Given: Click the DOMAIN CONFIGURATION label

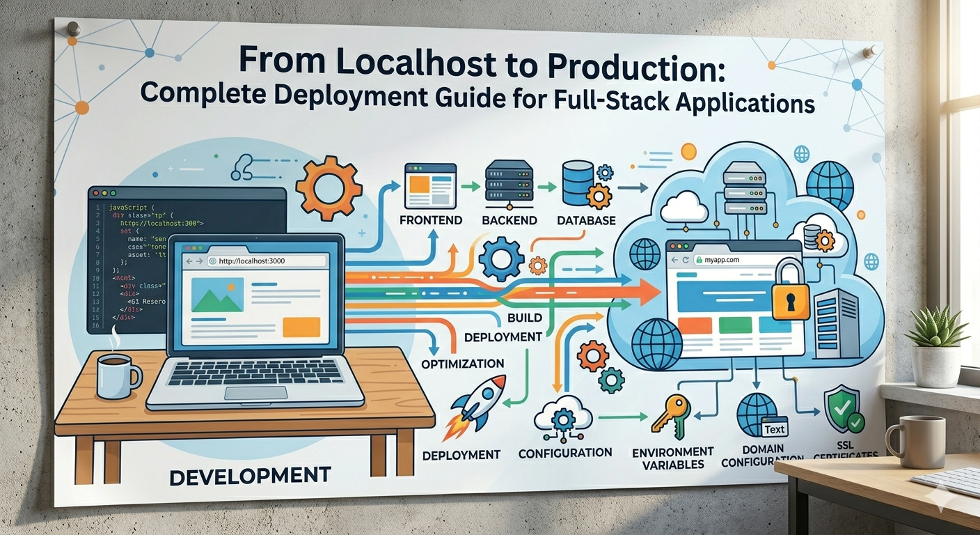Looking at the screenshot, I should [x=764, y=456].
